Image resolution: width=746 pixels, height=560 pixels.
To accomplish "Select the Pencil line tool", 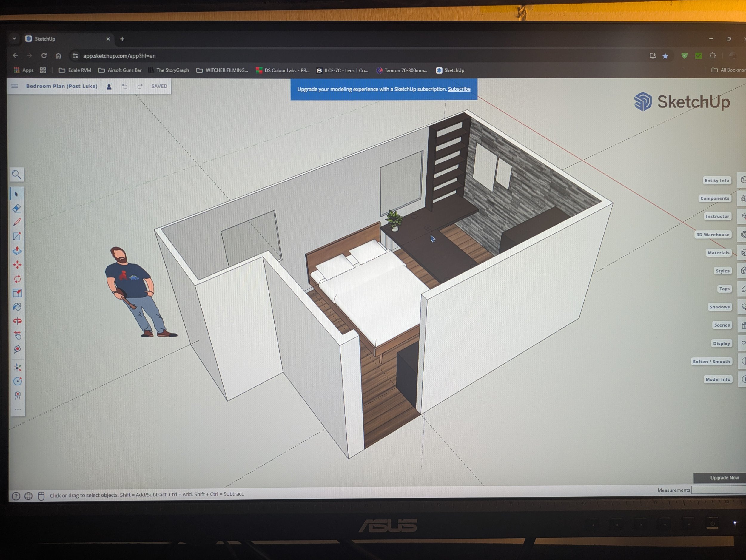I will 17,222.
